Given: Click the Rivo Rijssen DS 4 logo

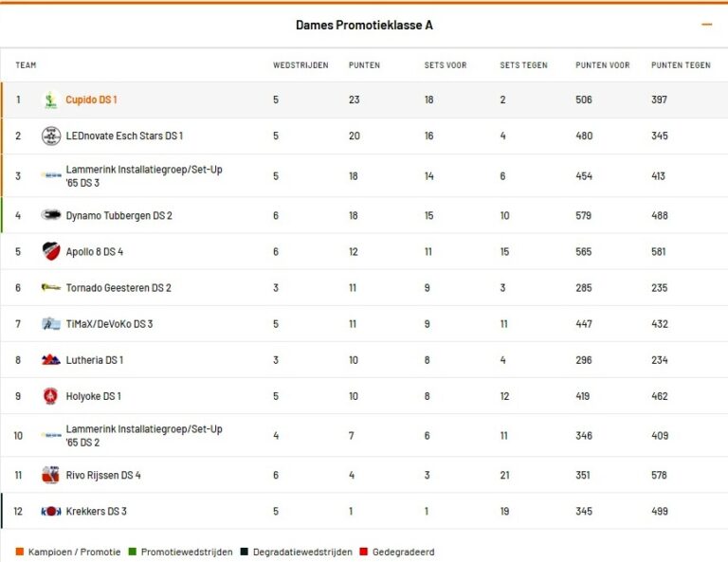Looking at the screenshot, I should (x=51, y=475).
